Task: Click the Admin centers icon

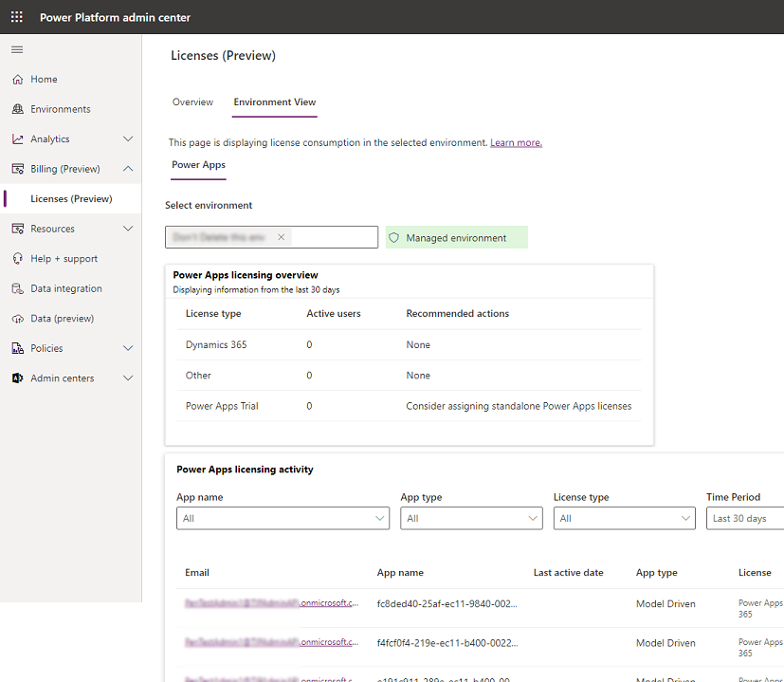Action: point(17,378)
